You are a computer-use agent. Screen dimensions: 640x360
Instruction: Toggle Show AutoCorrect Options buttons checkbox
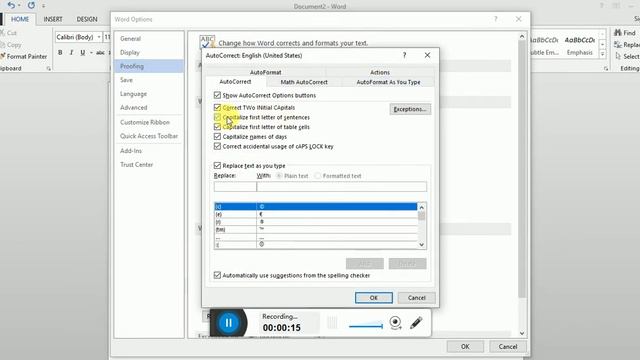coord(217,95)
